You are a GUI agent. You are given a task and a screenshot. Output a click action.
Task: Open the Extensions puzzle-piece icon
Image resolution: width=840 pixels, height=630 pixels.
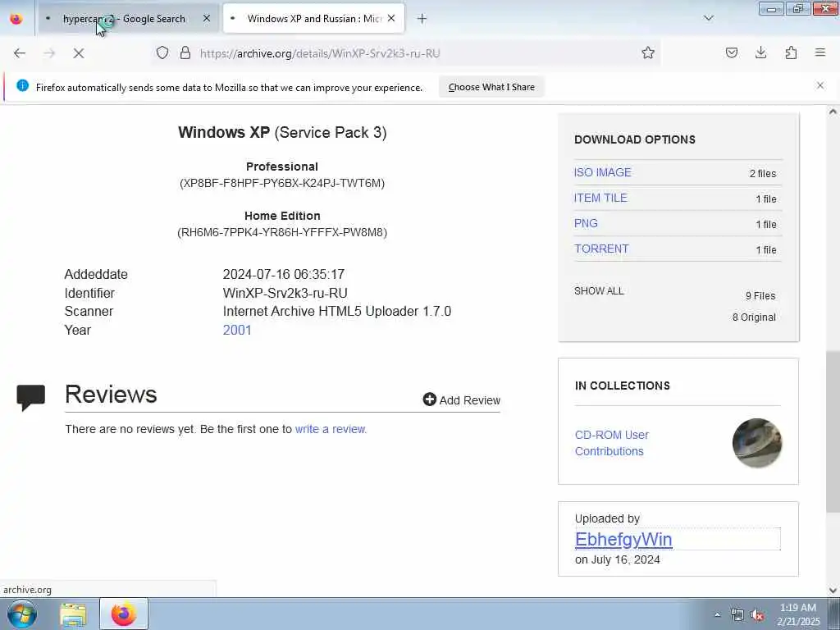tap(791, 52)
